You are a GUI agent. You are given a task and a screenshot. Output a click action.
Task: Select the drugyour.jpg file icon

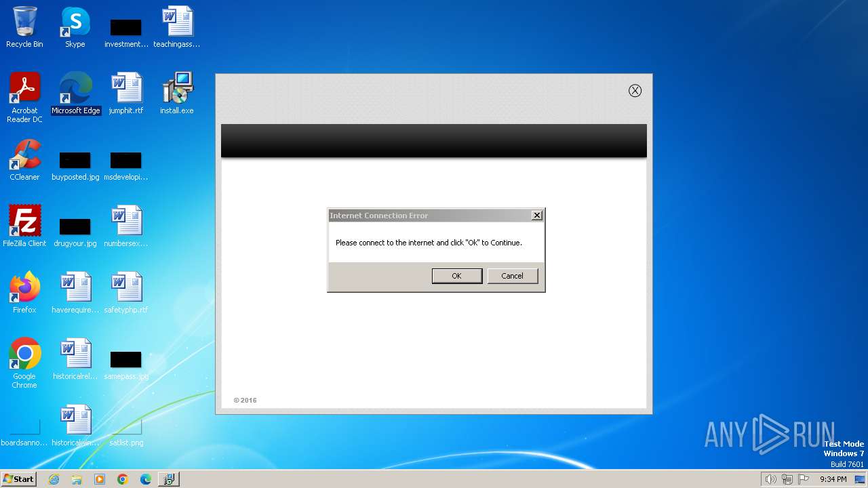click(x=75, y=231)
